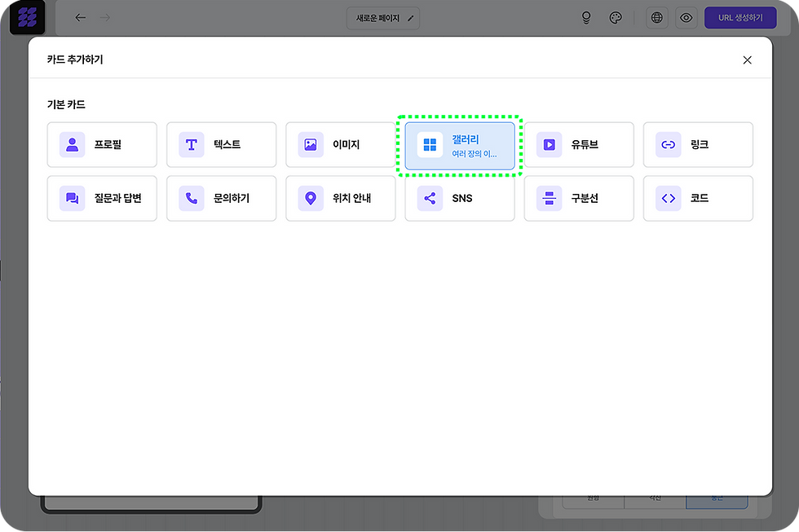Viewport: 799px width, 532px height.
Task: Select the 갤러리 (gallery) card
Action: coord(460,146)
